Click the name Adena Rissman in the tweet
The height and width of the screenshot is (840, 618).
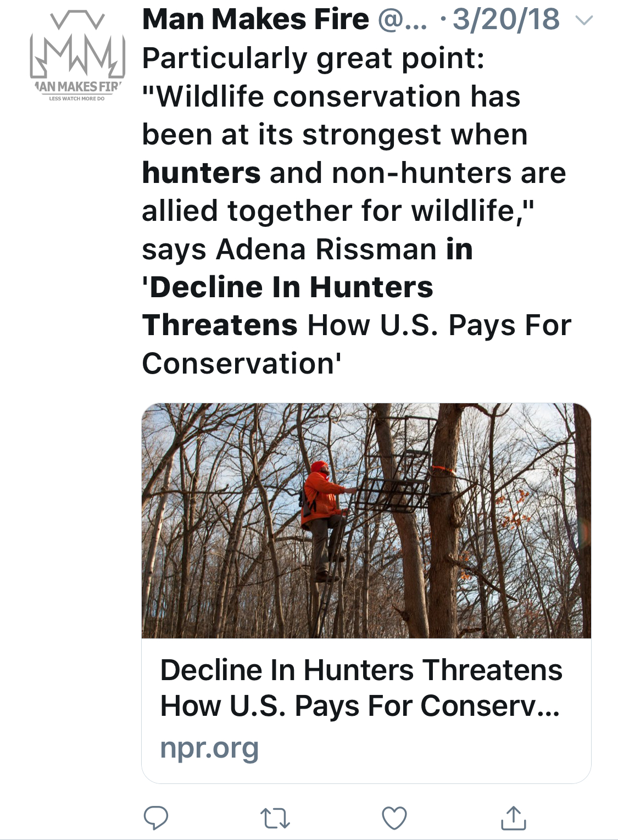tap(326, 249)
